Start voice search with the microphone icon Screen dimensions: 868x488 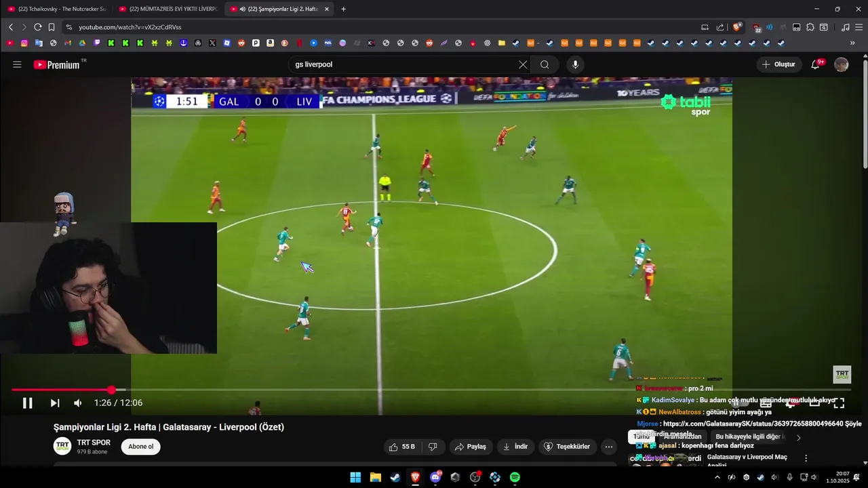pos(575,64)
